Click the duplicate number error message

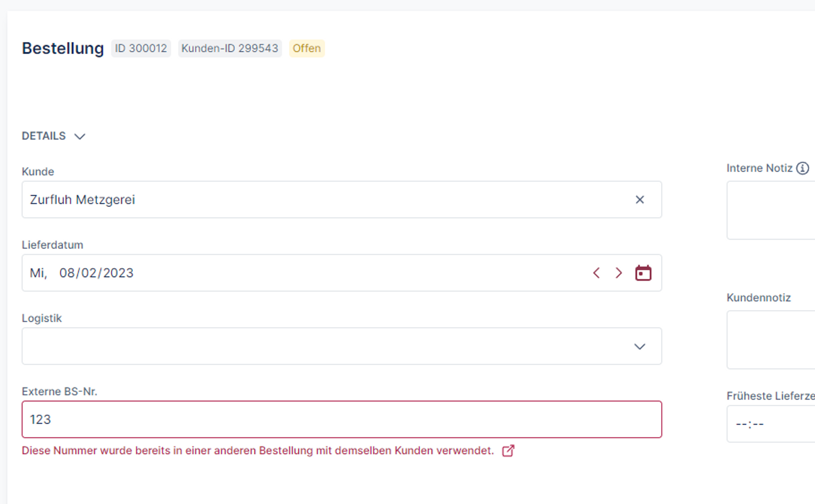(258, 451)
